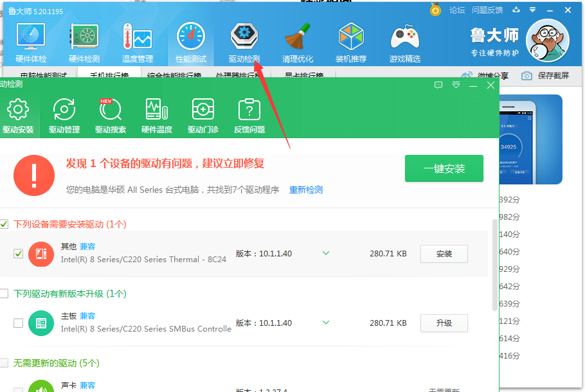
Task: Click the medal icon in title bar
Action: point(435,10)
